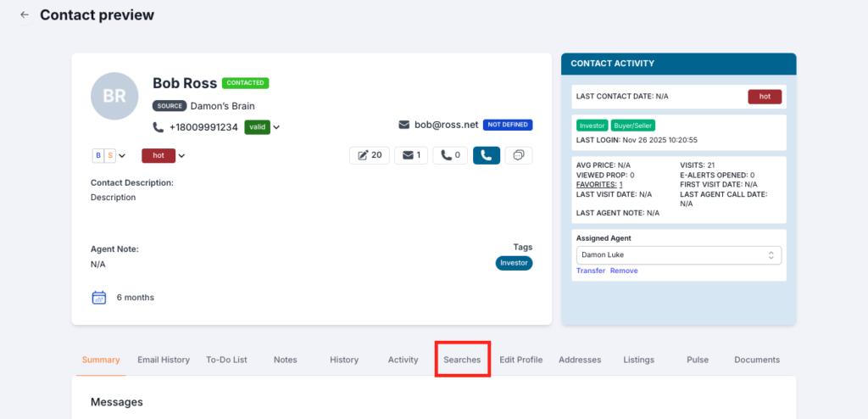Click the email bob@ross.net
Viewport: 868px width, 419px height.
(x=446, y=125)
